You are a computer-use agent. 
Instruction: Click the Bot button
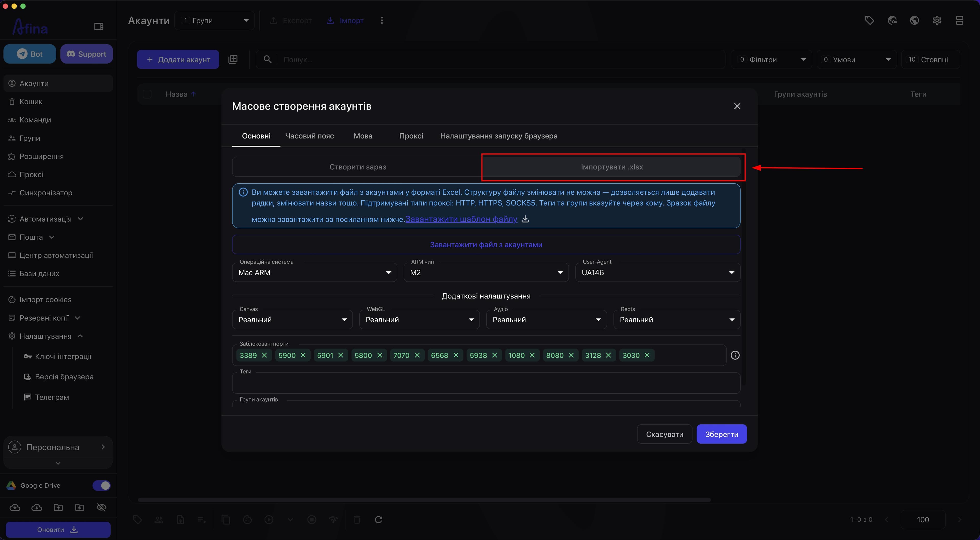pos(30,54)
